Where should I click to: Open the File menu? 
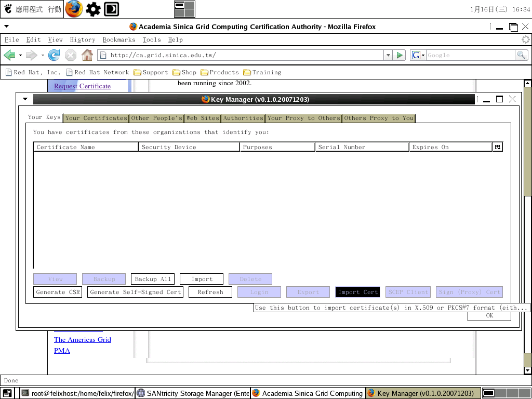pos(11,39)
